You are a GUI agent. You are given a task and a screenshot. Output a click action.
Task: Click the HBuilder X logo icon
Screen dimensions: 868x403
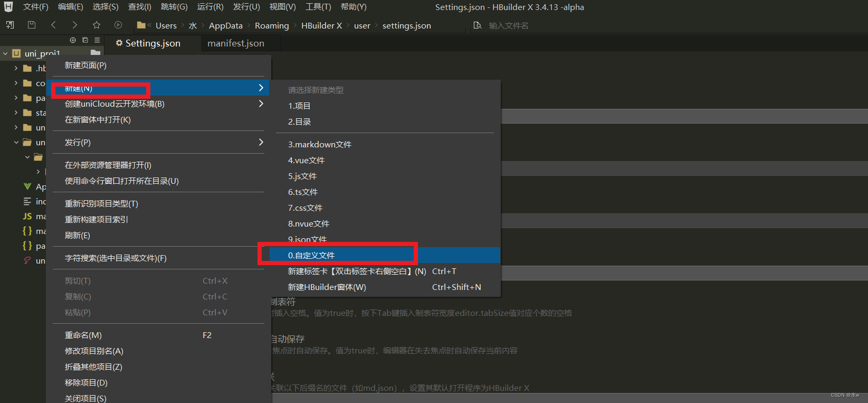(x=8, y=7)
